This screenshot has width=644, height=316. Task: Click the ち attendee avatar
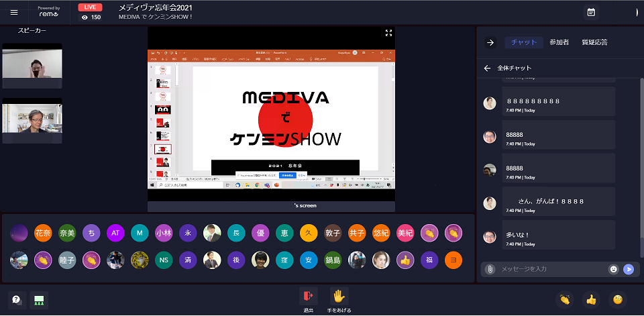point(91,233)
